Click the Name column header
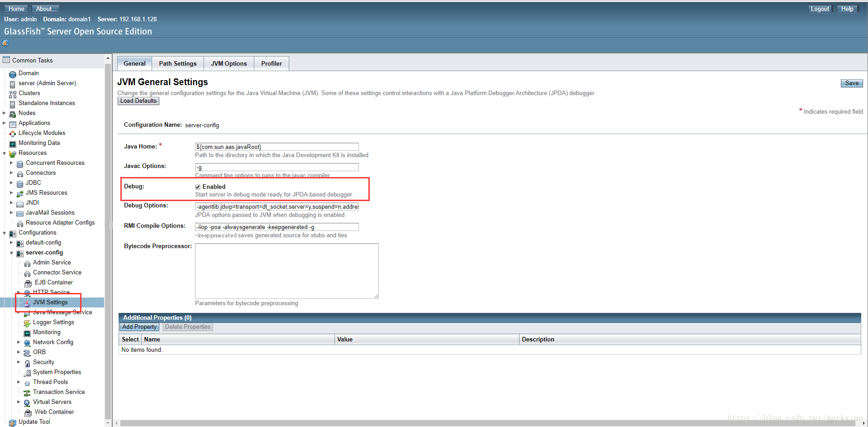The image size is (868, 427). coord(238,340)
